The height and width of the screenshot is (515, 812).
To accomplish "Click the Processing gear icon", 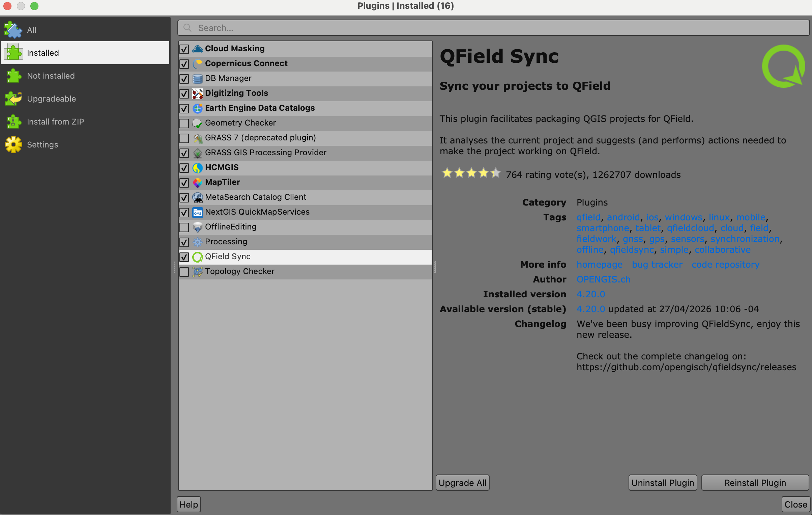I will (x=197, y=242).
